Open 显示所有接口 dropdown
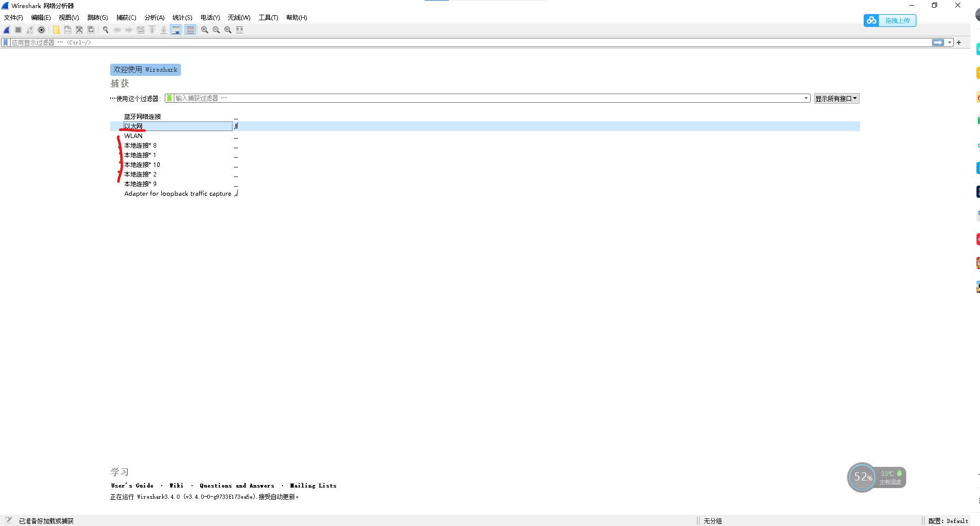Image resolution: width=980 pixels, height=526 pixels. coord(836,99)
